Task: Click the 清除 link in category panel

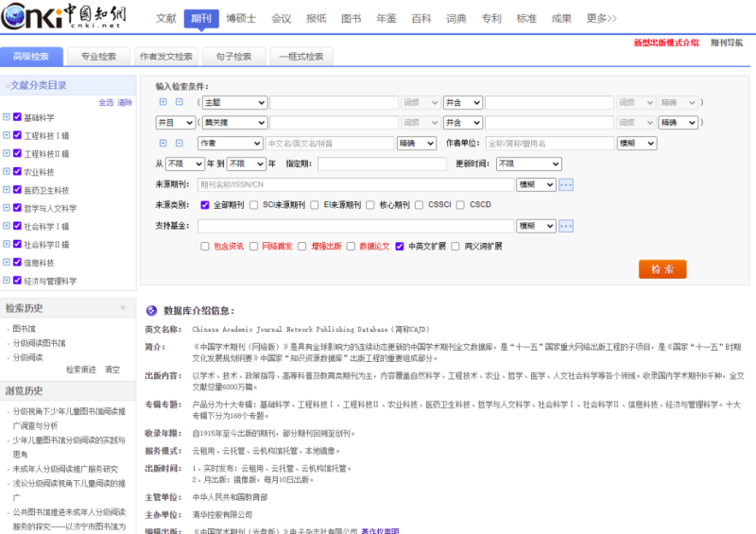Action: coord(125,102)
